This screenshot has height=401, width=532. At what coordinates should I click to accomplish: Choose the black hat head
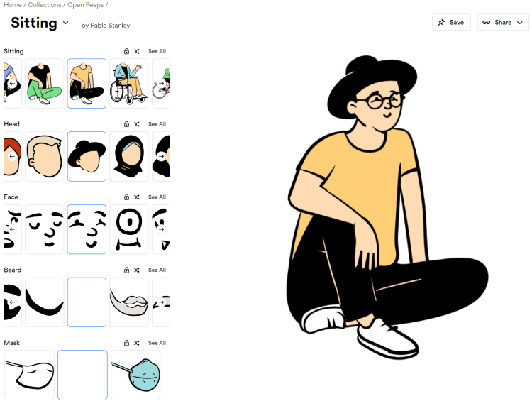point(87,157)
